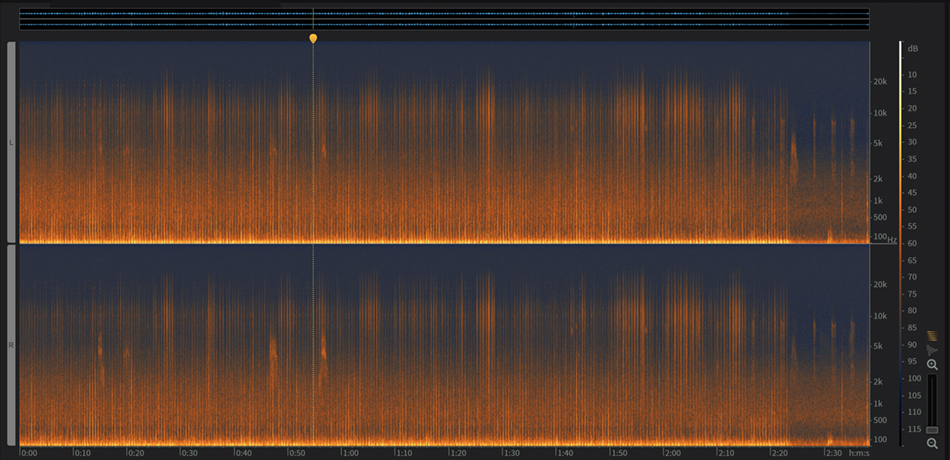Click 0:10 on the time ruler
The height and width of the screenshot is (460, 950).
pyautogui.click(x=82, y=453)
